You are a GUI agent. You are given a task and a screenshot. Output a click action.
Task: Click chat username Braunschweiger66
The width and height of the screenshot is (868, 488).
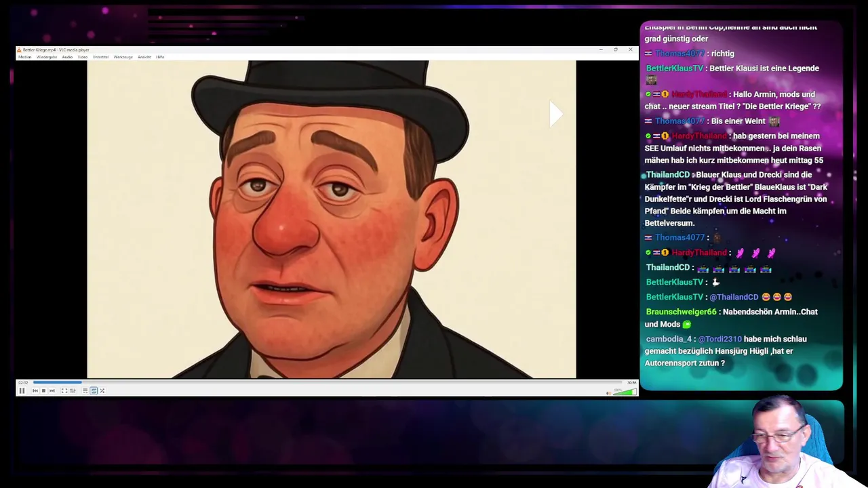[681, 312]
